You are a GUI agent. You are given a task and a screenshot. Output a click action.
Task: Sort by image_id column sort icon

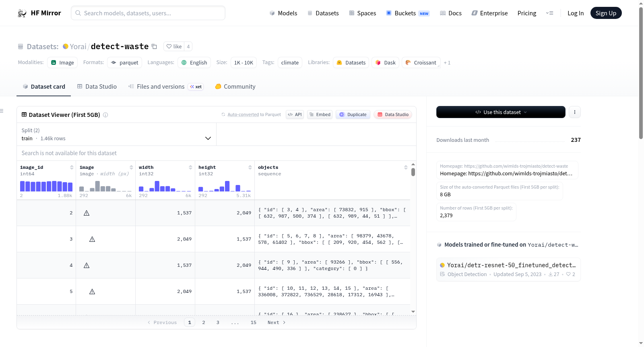point(72,167)
